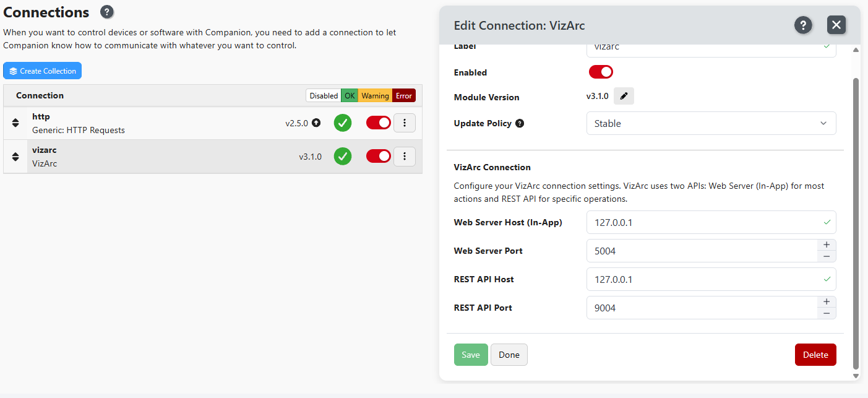Open help in Edit Connection panel header
This screenshot has width=868, height=398.
(x=803, y=25)
